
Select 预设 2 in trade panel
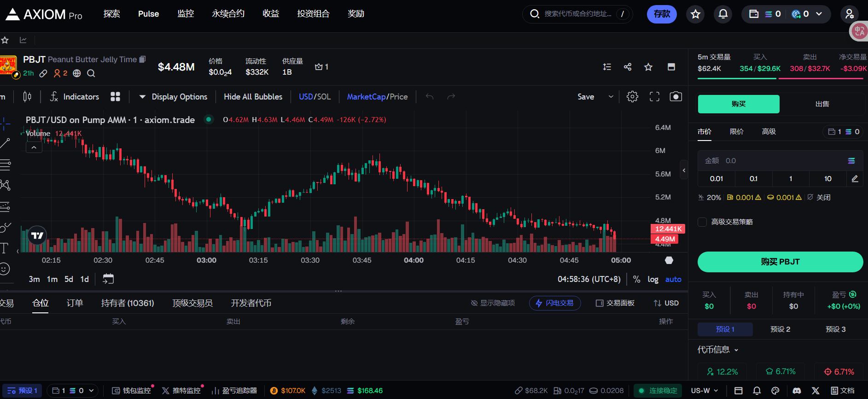pos(781,329)
